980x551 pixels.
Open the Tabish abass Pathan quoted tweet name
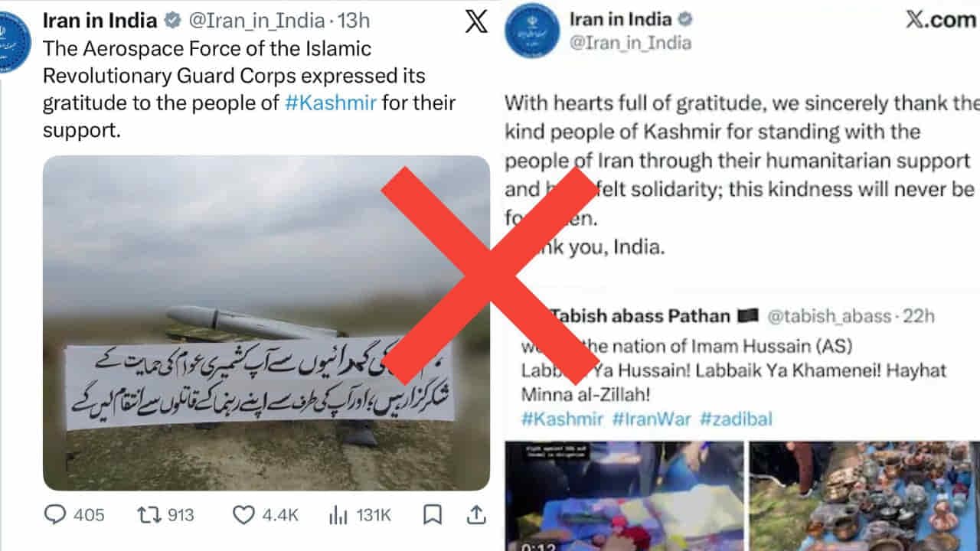coord(639,315)
